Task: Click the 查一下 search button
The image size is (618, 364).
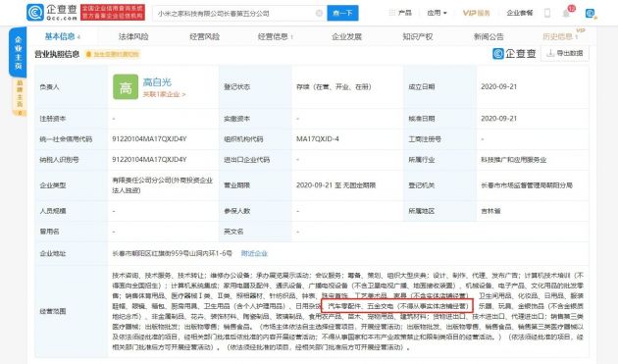Action: [x=342, y=13]
